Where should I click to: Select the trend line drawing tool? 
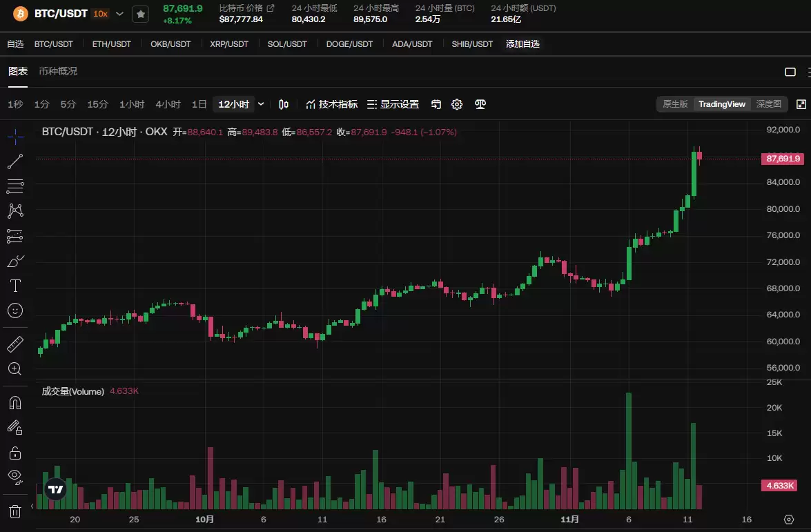(14, 161)
